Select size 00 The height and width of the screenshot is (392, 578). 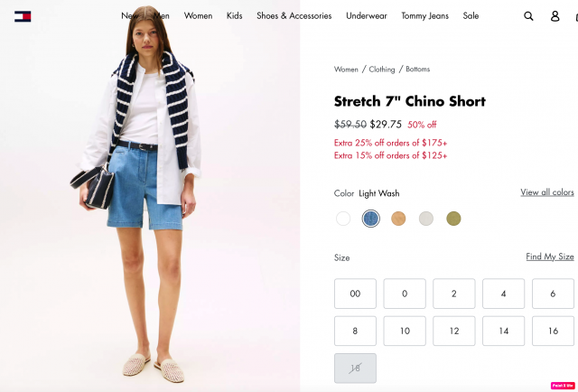tap(355, 294)
